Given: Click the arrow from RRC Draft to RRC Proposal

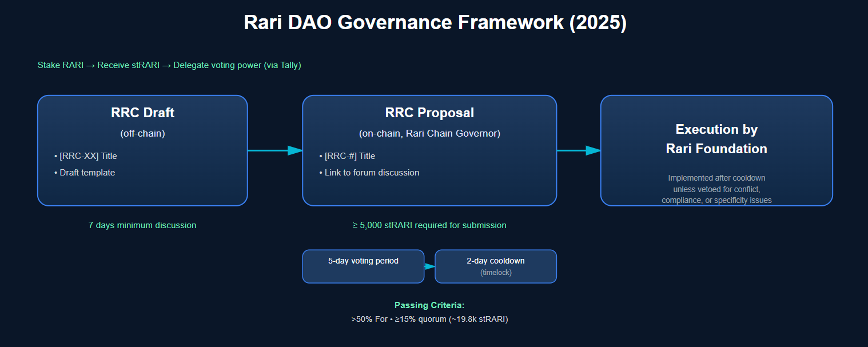Looking at the screenshot, I should click(274, 150).
